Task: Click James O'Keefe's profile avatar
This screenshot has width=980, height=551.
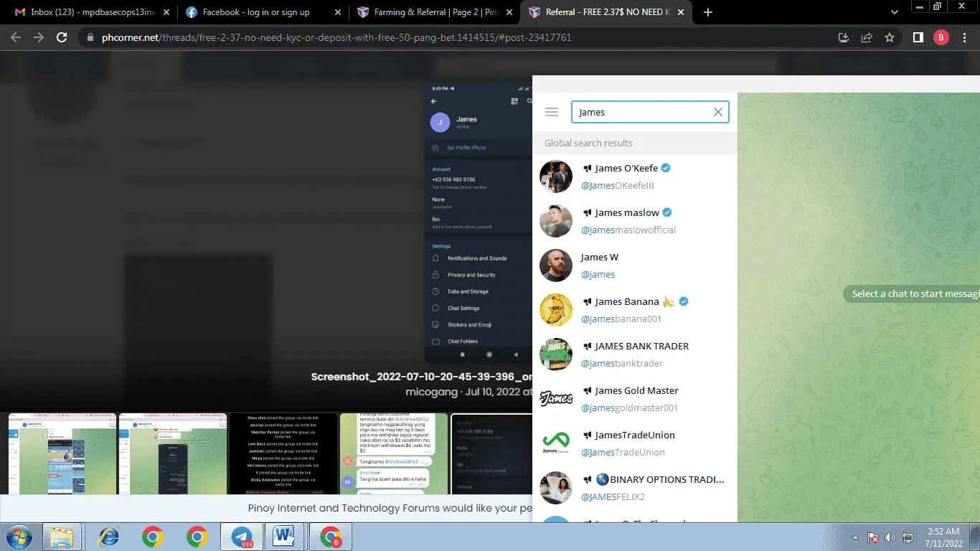Action: [x=556, y=176]
